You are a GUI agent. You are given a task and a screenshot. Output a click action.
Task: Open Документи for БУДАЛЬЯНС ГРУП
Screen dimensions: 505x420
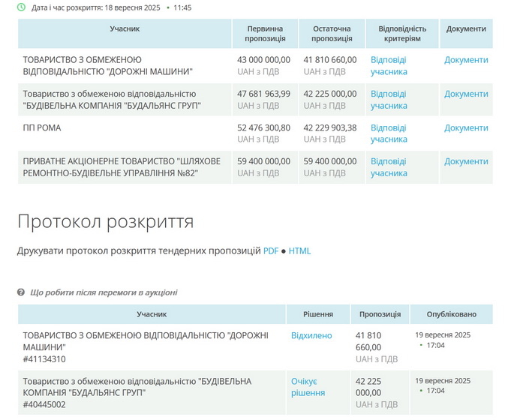point(466,94)
